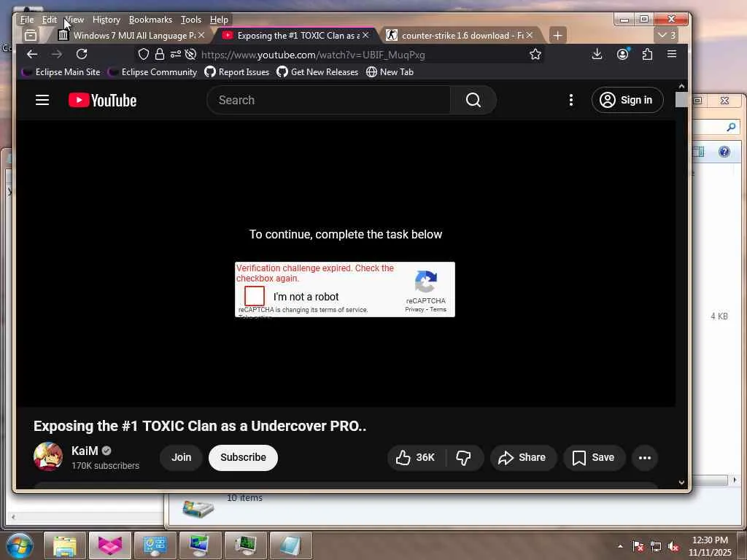Open the reCAPTCHA Privacy link

click(414, 309)
